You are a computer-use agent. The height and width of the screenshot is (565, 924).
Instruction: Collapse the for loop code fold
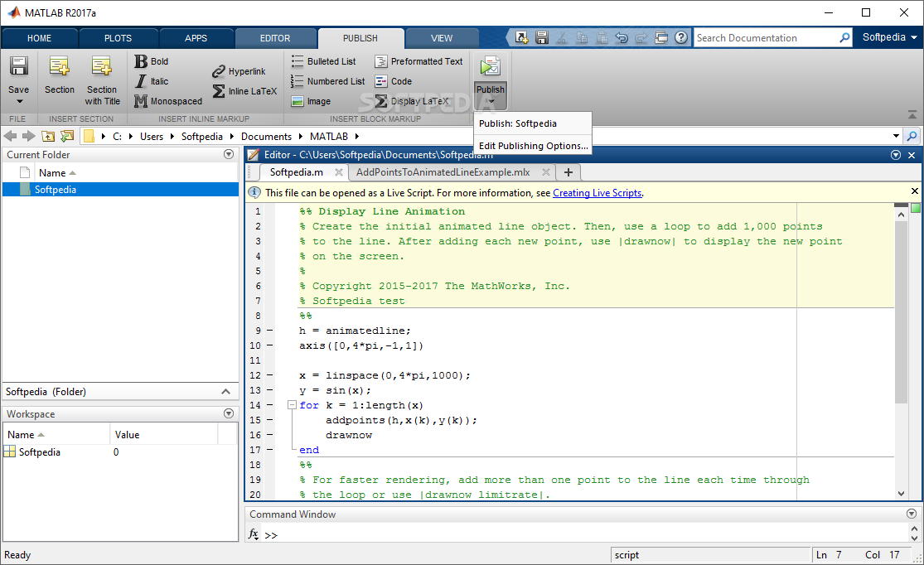pyautogui.click(x=292, y=405)
